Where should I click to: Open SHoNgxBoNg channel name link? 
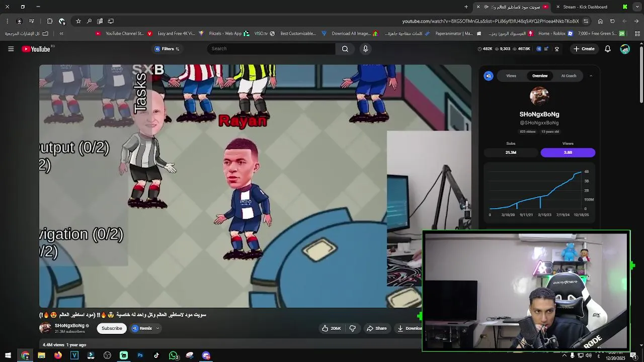[x=69, y=326]
